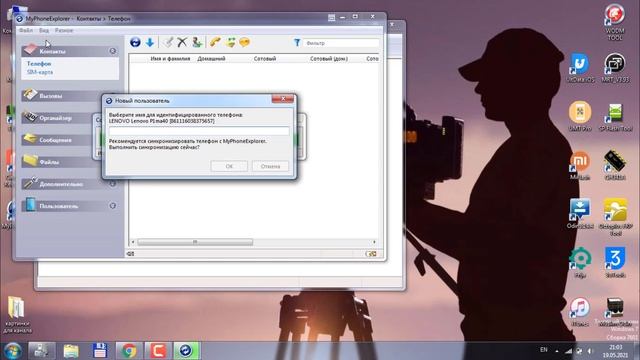Click the volume speaker tray icon
Screen dimensions: 640x360
click(x=590, y=351)
